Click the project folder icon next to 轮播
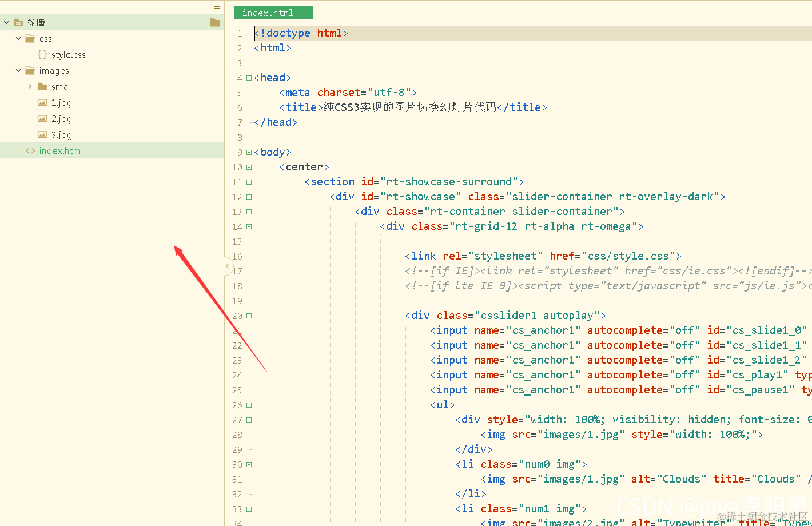Image resolution: width=812 pixels, height=526 pixels. 18,23
